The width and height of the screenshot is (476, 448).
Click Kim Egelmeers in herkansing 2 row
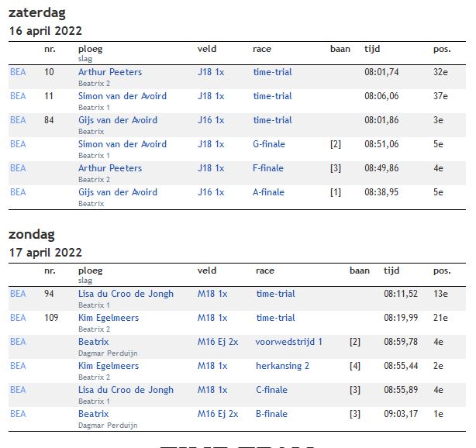coord(109,365)
